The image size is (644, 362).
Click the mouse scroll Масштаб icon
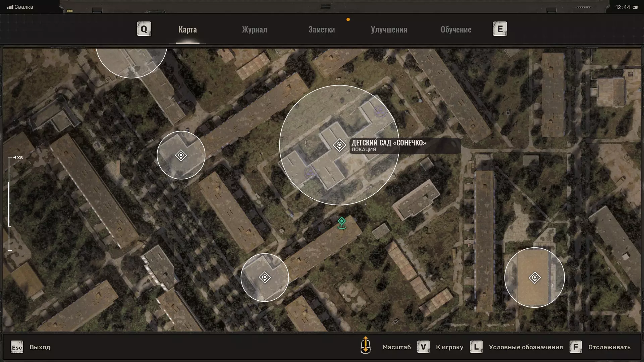tap(365, 345)
